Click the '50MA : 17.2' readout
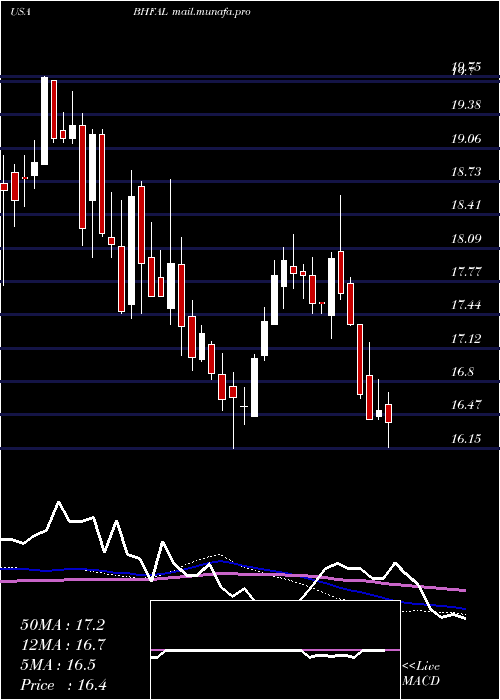The height and width of the screenshot is (700, 500). coord(62,625)
